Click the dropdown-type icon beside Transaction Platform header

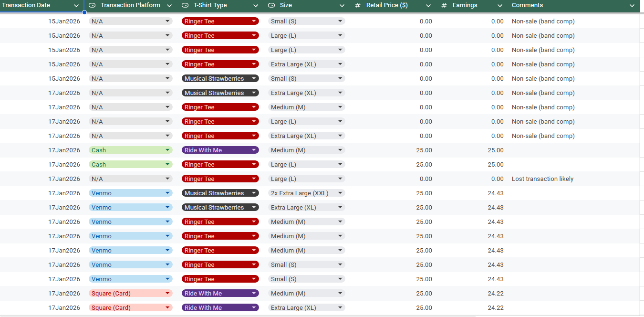tap(93, 5)
